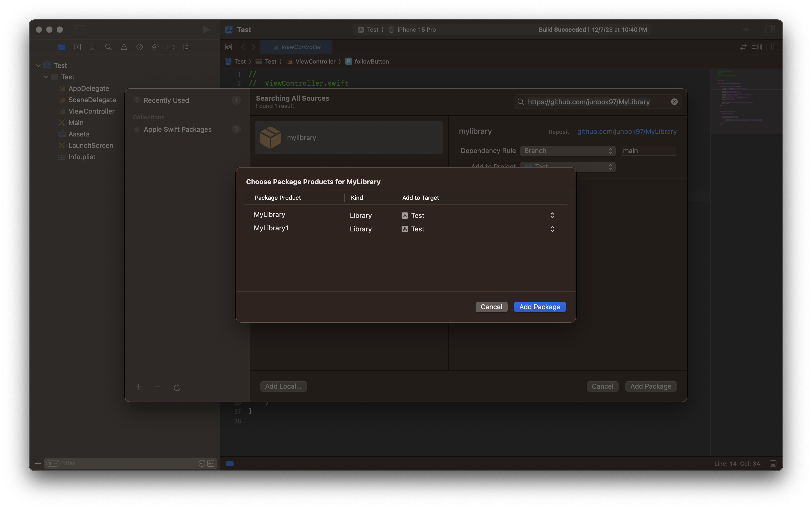
Task: Open github.com/junbok97/MyLibrary repository link
Action: (626, 132)
